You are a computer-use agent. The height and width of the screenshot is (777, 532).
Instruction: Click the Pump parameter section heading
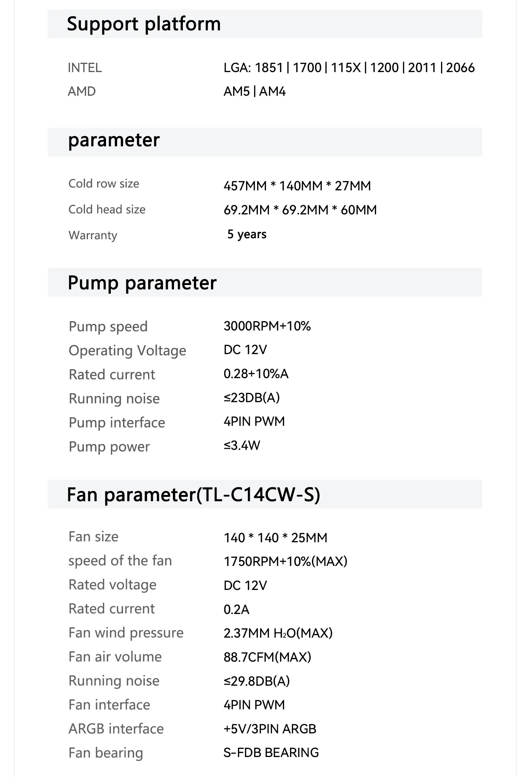[142, 283]
